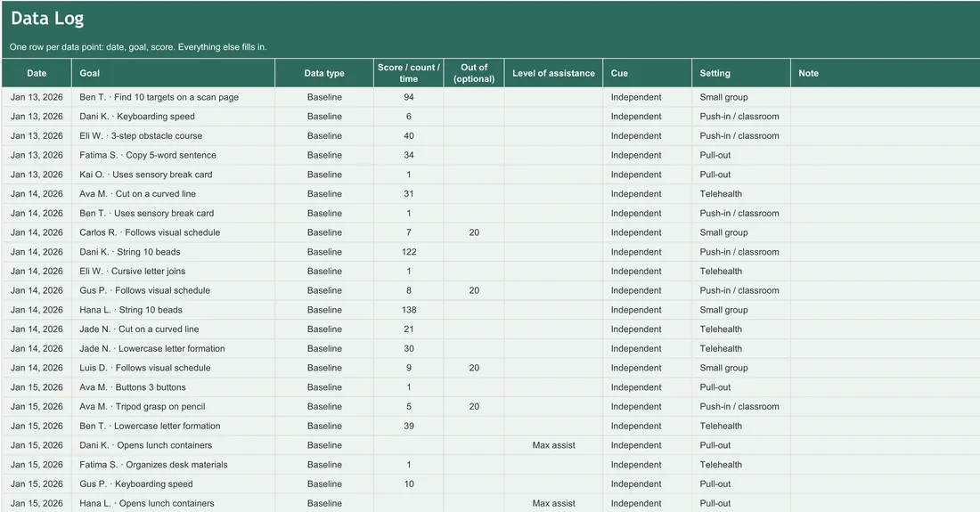The image size is (980, 512).
Task: Click 'Ava M. · Buttons 3 buttons' cell
Action: click(x=173, y=387)
